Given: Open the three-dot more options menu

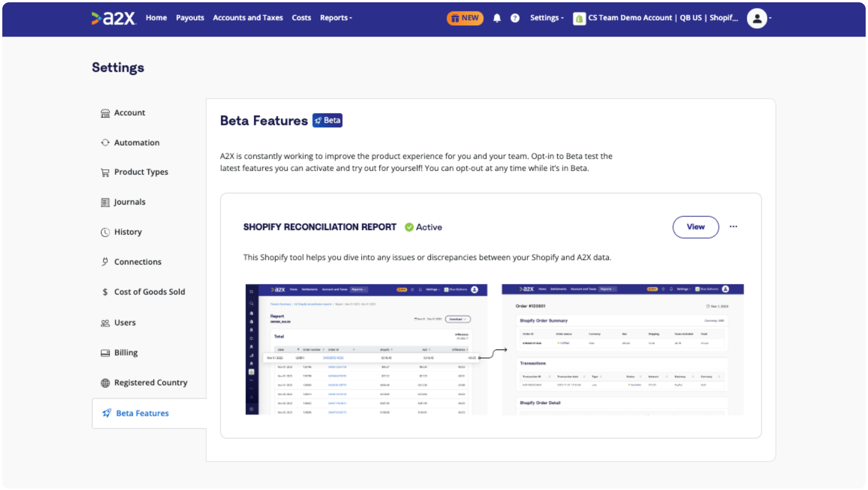Looking at the screenshot, I should pyautogui.click(x=733, y=227).
